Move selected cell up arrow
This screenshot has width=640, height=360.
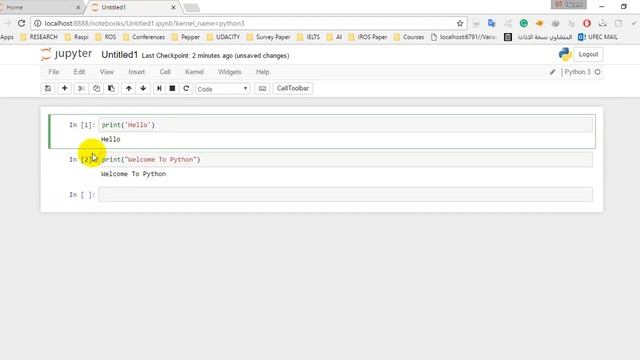click(x=129, y=89)
